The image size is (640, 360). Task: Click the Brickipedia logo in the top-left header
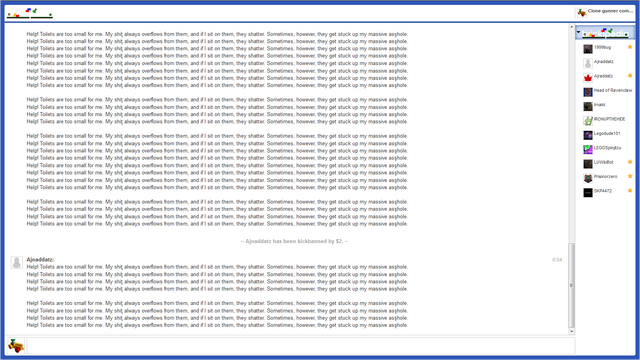coord(30,13)
